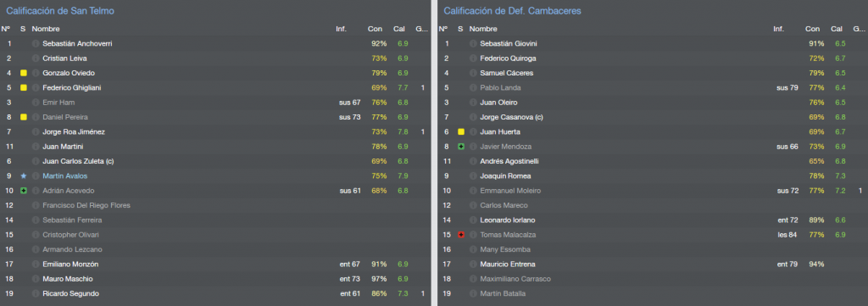Click green icon next to Javier Mendoza
Screen dimensions: 868x306
[x=460, y=146]
